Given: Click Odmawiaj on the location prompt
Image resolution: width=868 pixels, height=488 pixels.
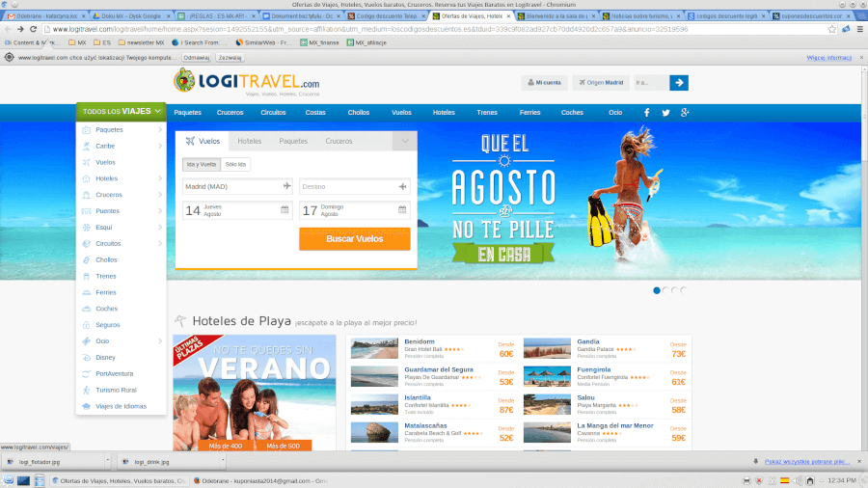Looking at the screenshot, I should (197, 58).
